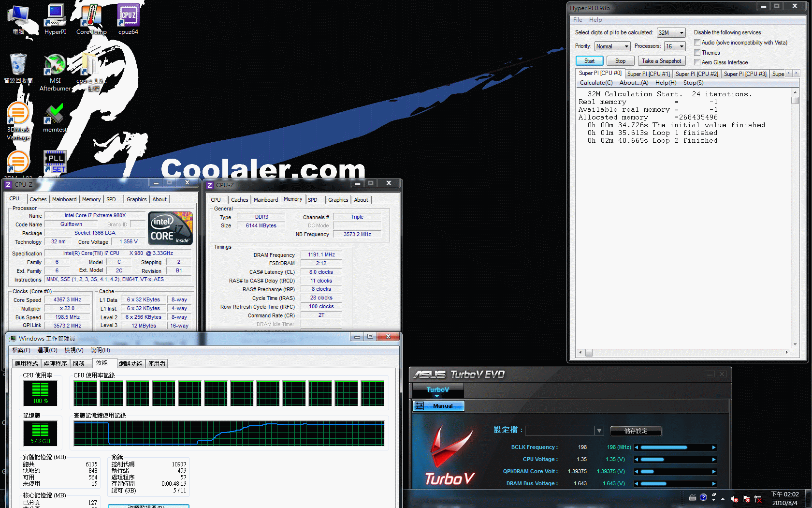Open Calculate(C) menu in Super PI
This screenshot has height=508, width=812.
click(x=596, y=83)
